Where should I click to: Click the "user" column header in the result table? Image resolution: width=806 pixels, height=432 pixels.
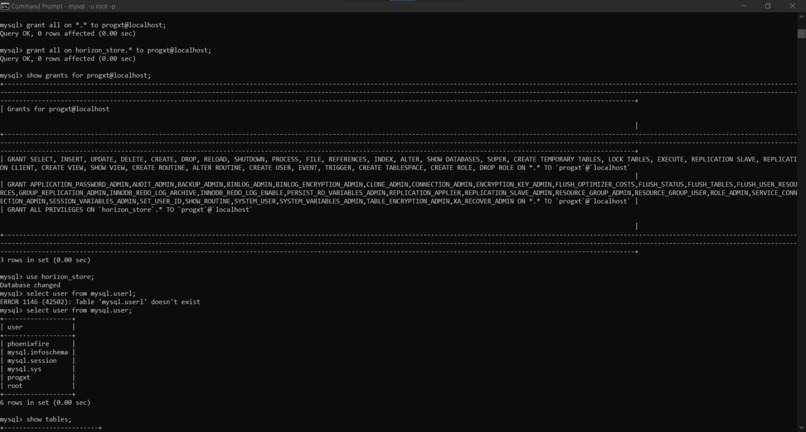[x=15, y=327]
